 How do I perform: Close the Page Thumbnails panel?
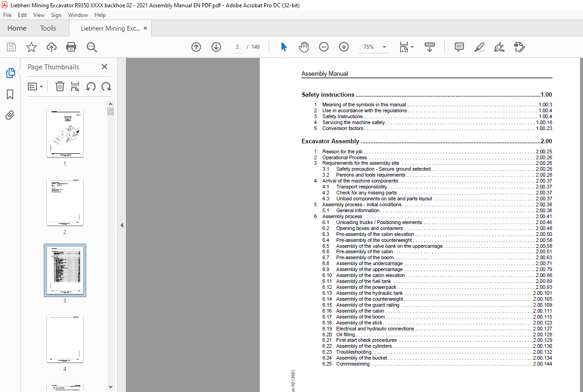[104, 67]
